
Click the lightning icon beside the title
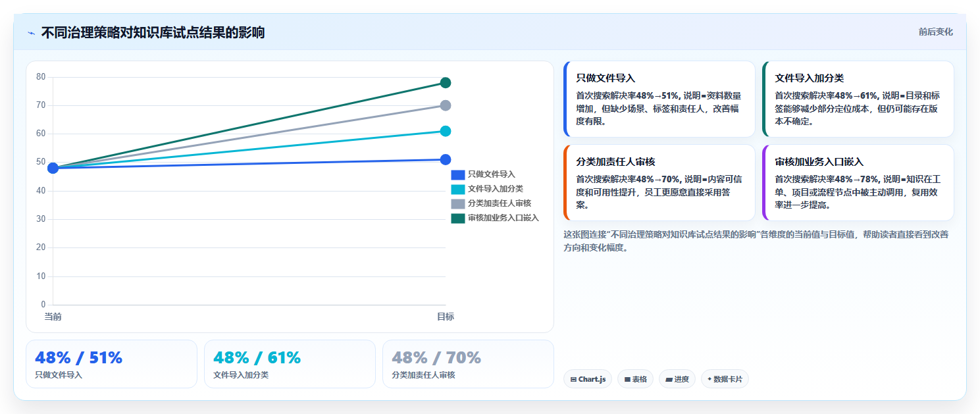31,33
